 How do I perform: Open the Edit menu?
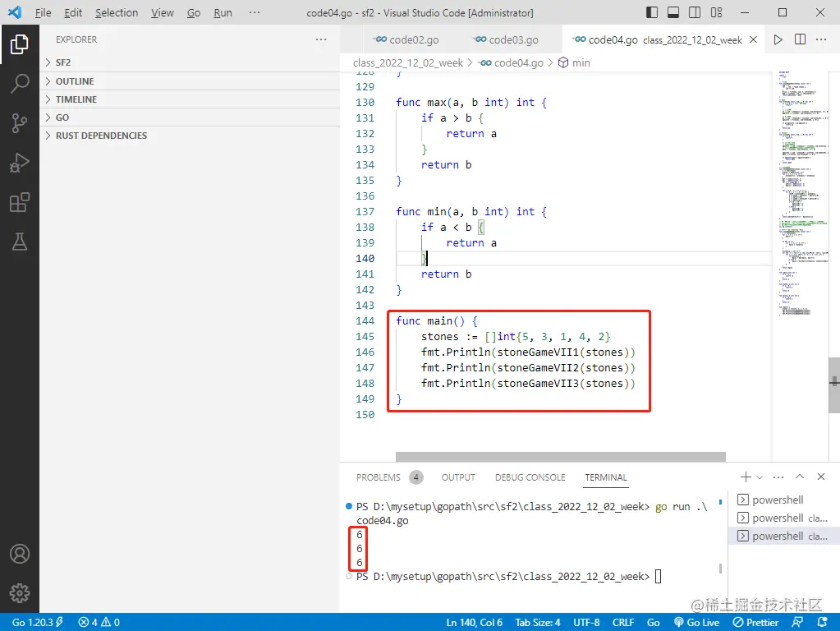point(73,12)
